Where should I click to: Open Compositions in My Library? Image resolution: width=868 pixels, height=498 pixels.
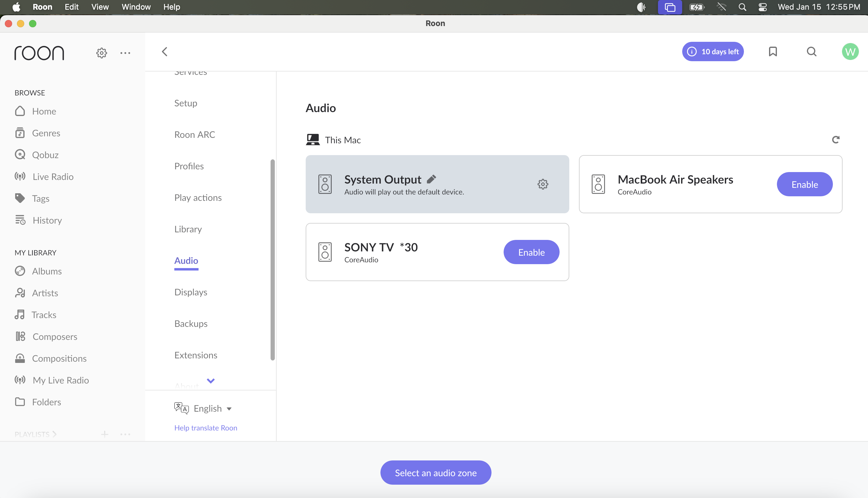(x=51, y=358)
